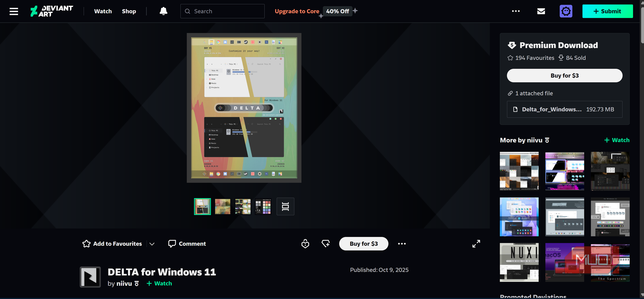Open the three-dot more menu in header
The image size is (644, 299).
[x=516, y=11]
